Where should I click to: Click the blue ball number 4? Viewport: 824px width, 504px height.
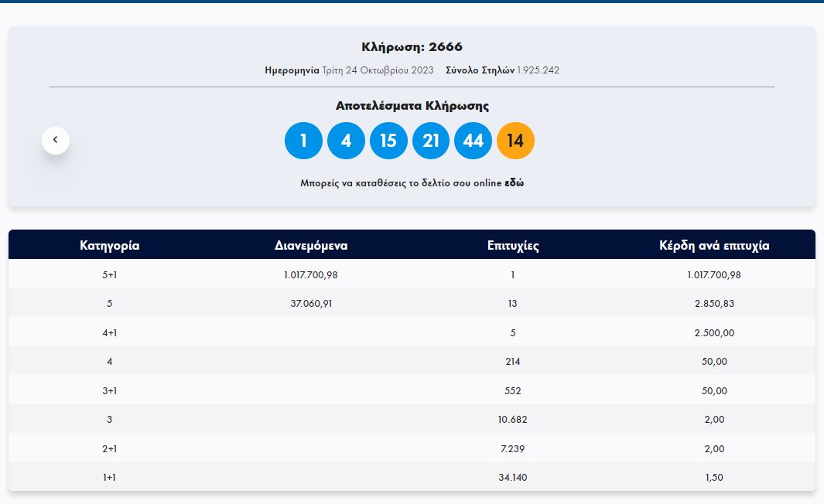point(346,141)
